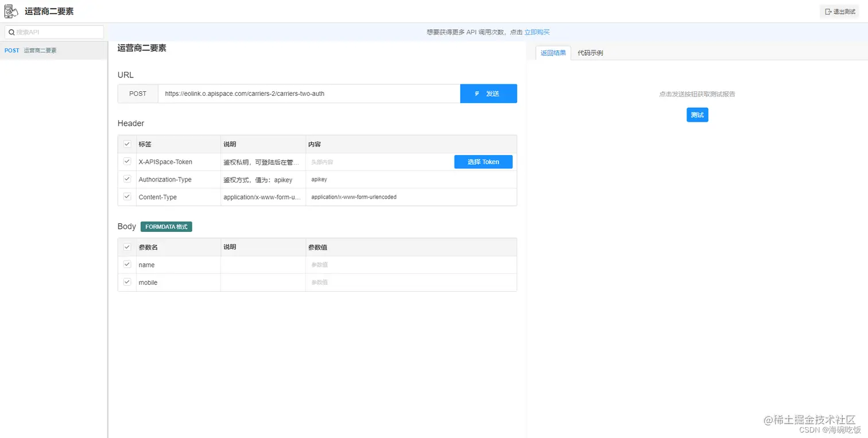Switch to the 代码示例 tab
868x438 pixels.
click(x=590, y=52)
